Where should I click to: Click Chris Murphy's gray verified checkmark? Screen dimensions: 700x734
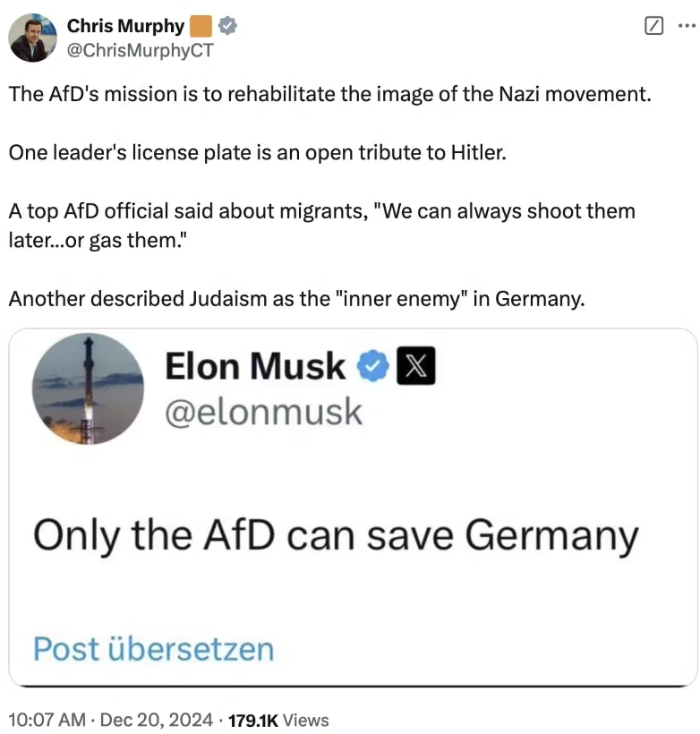227,26
